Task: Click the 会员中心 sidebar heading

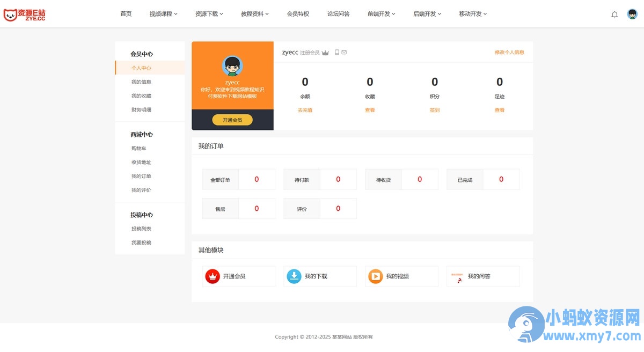Action: click(142, 54)
